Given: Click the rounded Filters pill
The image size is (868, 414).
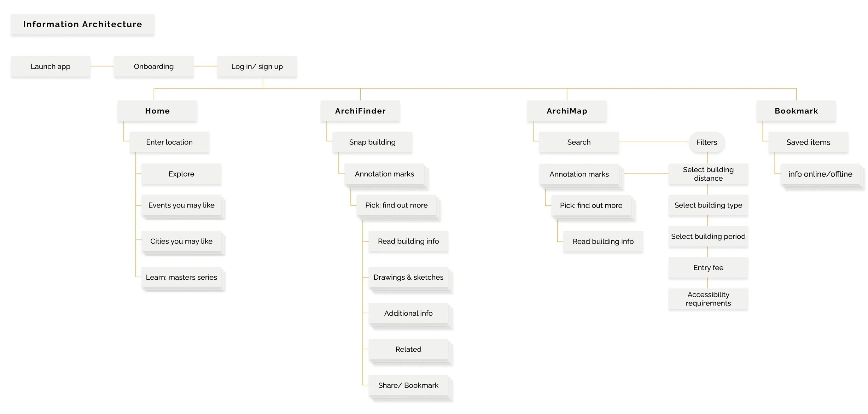Looking at the screenshot, I should [707, 142].
